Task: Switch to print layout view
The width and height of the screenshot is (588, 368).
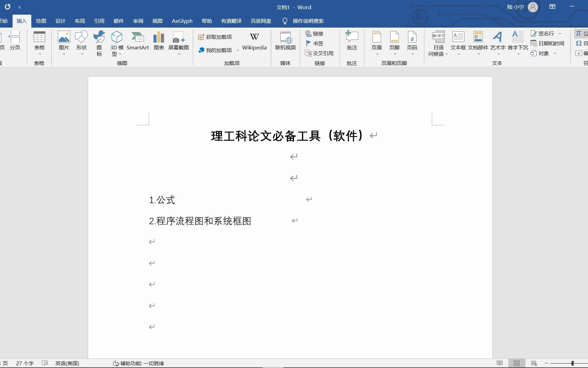Action: pos(517,363)
